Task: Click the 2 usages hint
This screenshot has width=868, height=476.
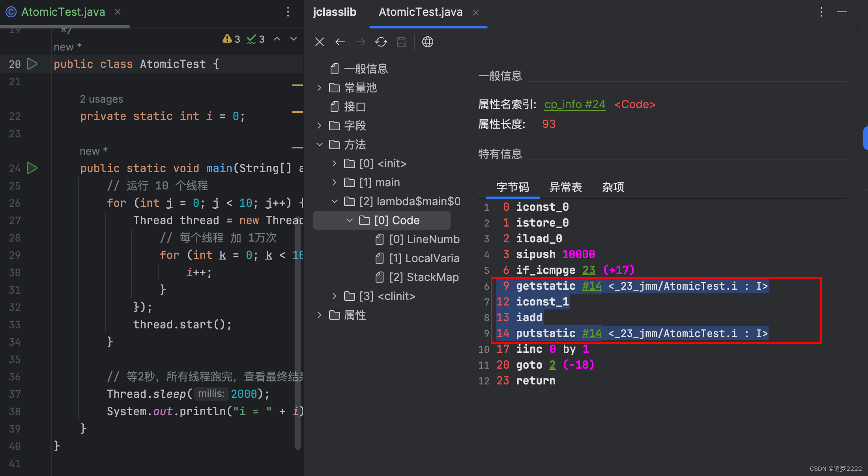Action: [x=101, y=99]
